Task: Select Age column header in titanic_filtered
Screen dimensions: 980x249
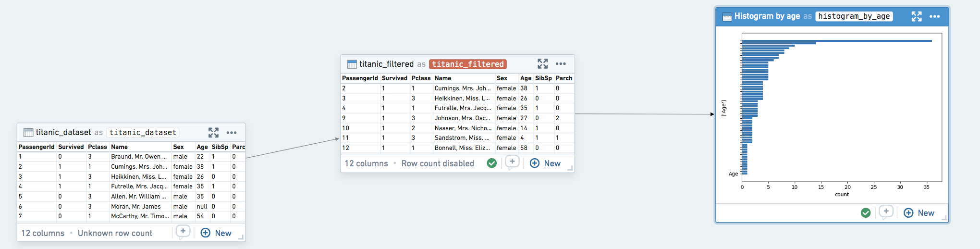Action: (526, 78)
